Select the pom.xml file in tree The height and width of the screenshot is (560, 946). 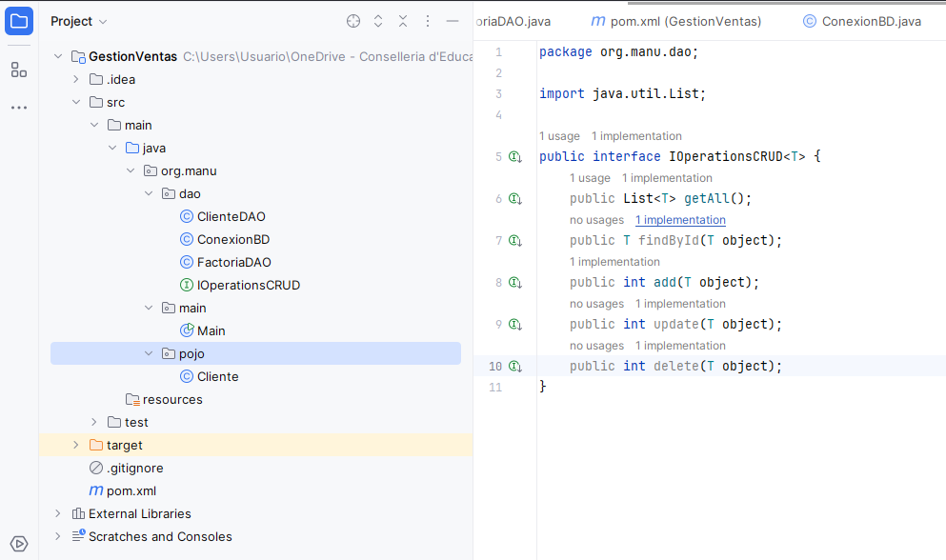(131, 491)
